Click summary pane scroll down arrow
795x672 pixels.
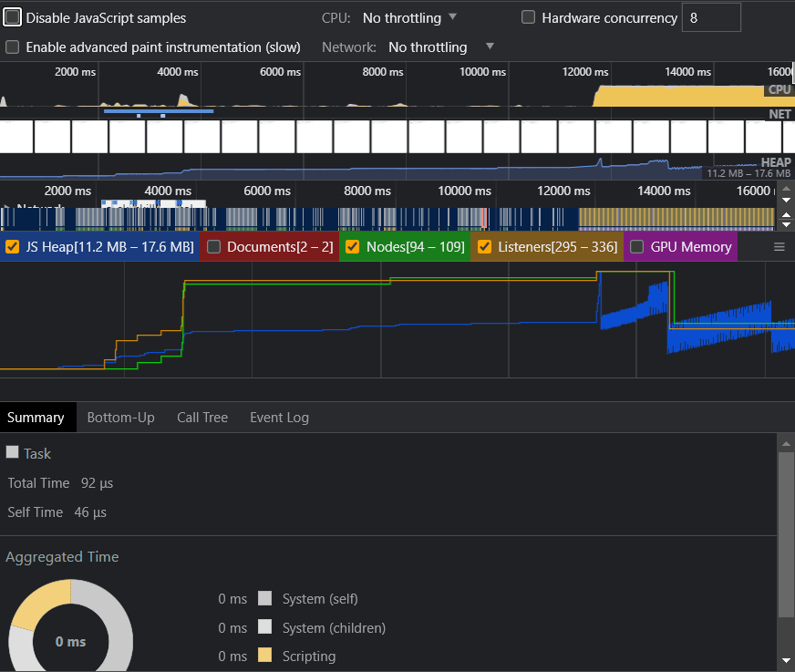[x=786, y=661]
